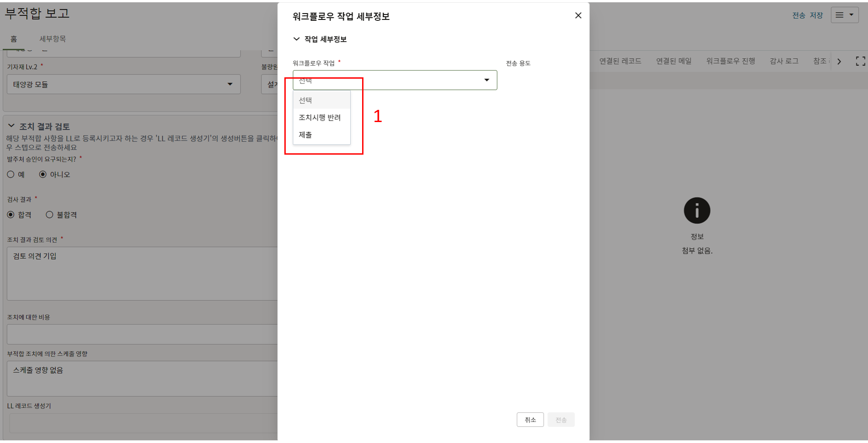
Task: Click the 전송 button in dialog footer
Action: point(561,420)
